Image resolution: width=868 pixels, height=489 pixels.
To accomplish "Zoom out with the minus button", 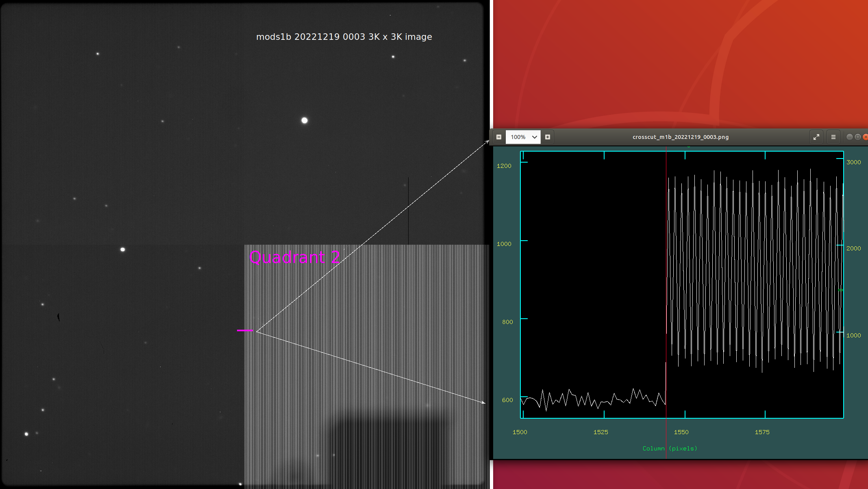I will pyautogui.click(x=499, y=137).
